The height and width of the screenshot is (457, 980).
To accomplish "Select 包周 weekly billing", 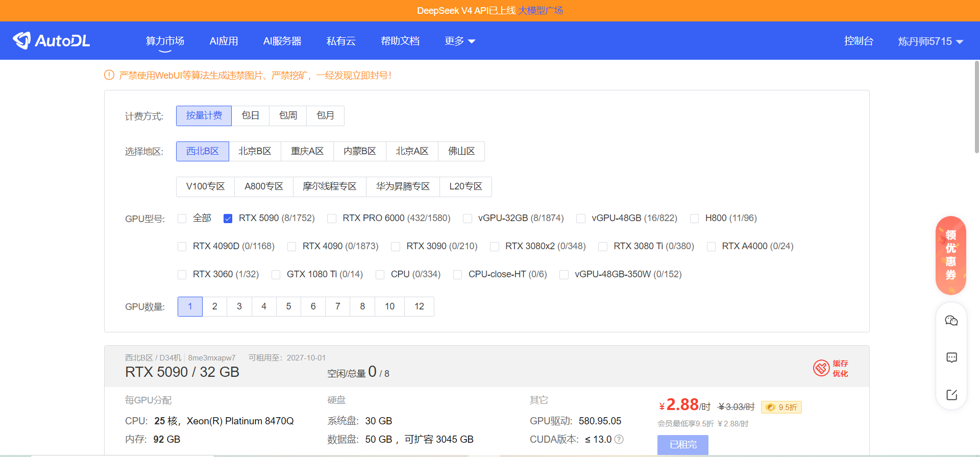I will (x=288, y=116).
